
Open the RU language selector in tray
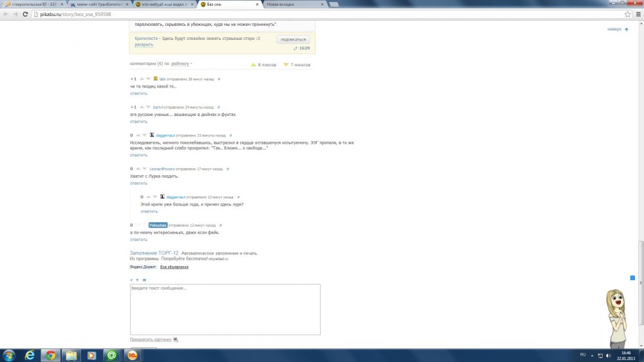583,354
